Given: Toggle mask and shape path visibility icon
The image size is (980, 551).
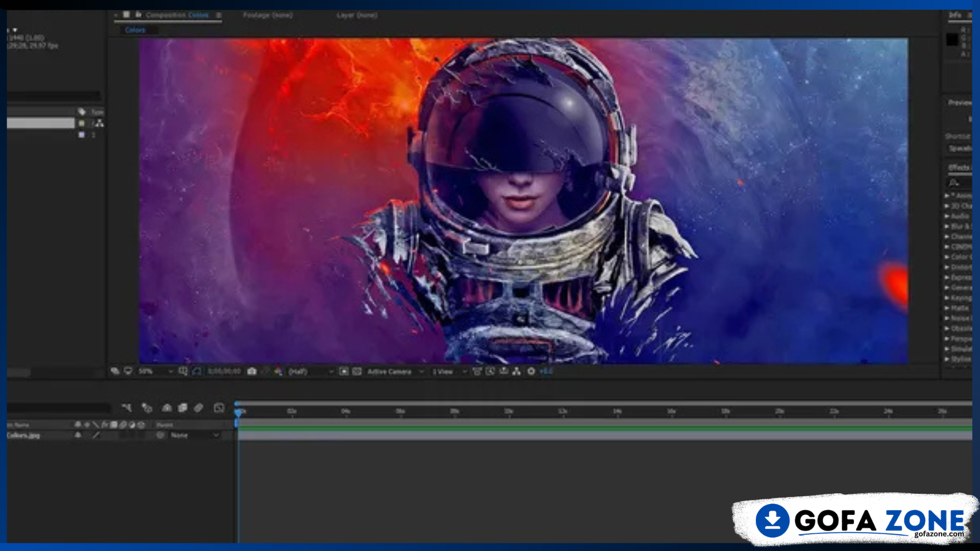Looking at the screenshot, I should pos(197,371).
